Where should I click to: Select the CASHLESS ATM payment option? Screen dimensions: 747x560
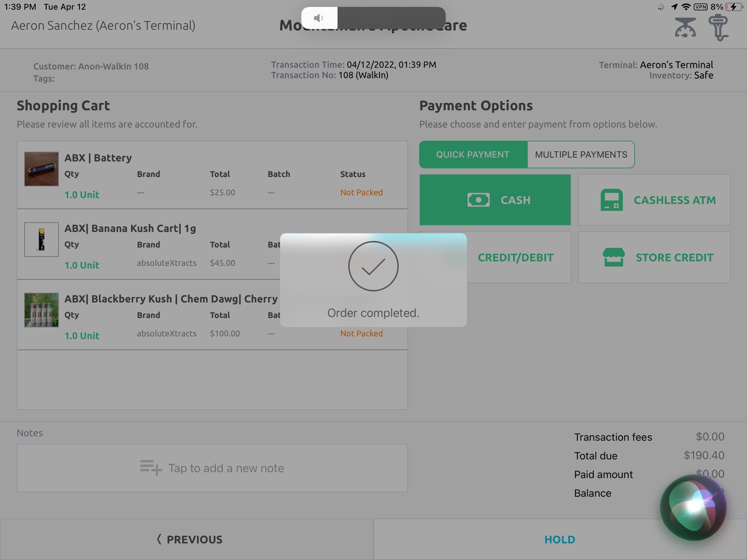[654, 200]
